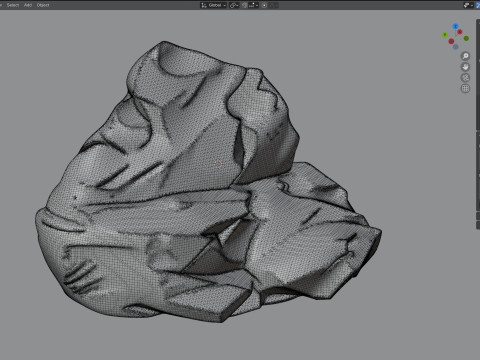
Task: Open the snapping options dropdown
Action: click(254, 5)
